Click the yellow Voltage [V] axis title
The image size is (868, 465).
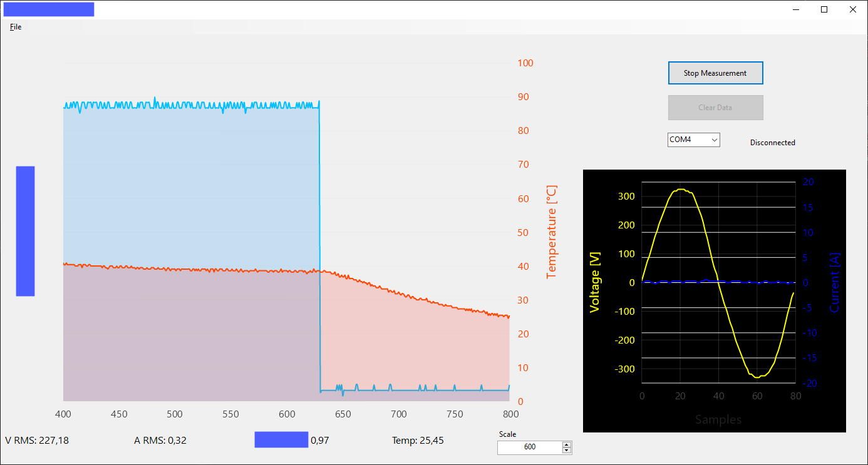[595, 281]
